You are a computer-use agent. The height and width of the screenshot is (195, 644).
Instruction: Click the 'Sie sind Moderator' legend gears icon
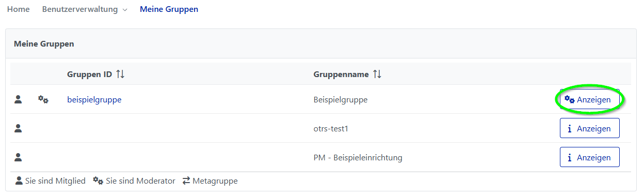(x=98, y=181)
